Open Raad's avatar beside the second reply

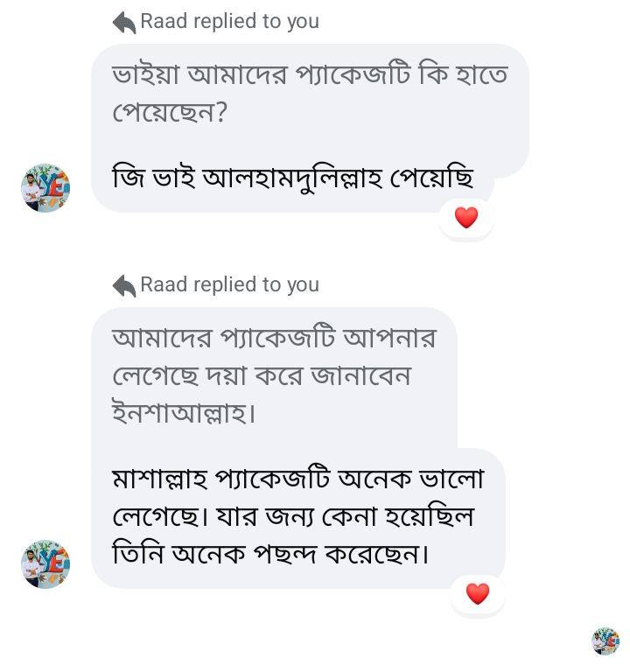pyautogui.click(x=45, y=563)
